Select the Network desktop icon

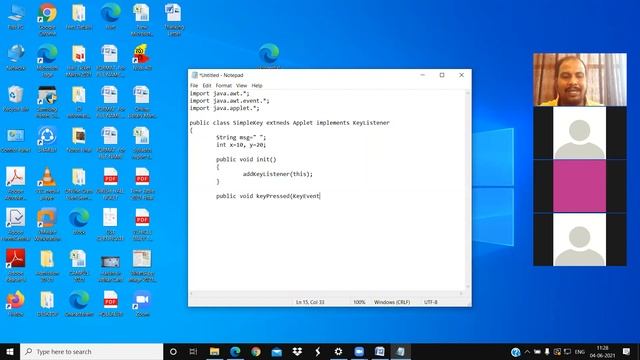point(16,57)
